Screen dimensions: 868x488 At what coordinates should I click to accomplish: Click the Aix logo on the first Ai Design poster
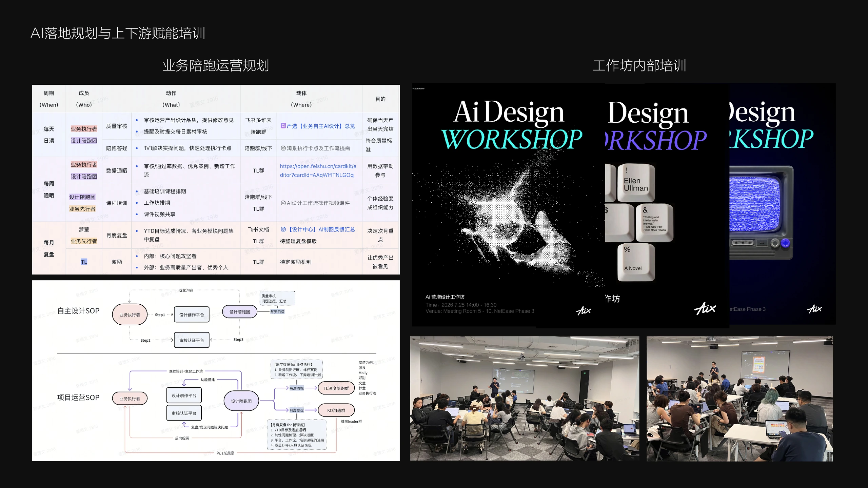584,310
